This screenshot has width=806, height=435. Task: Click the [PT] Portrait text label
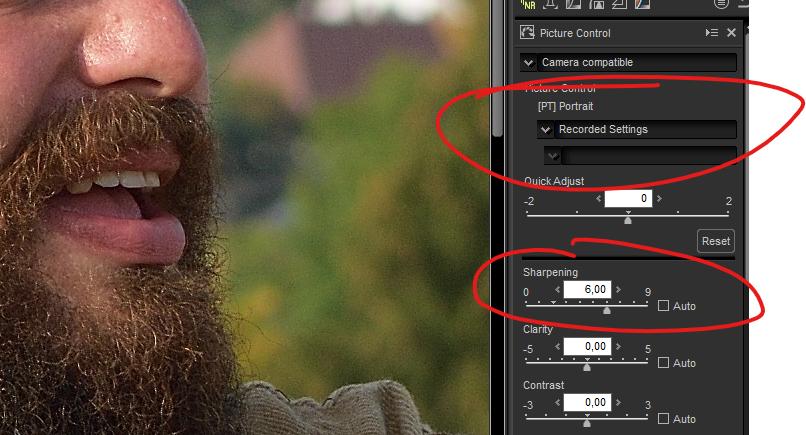565,106
